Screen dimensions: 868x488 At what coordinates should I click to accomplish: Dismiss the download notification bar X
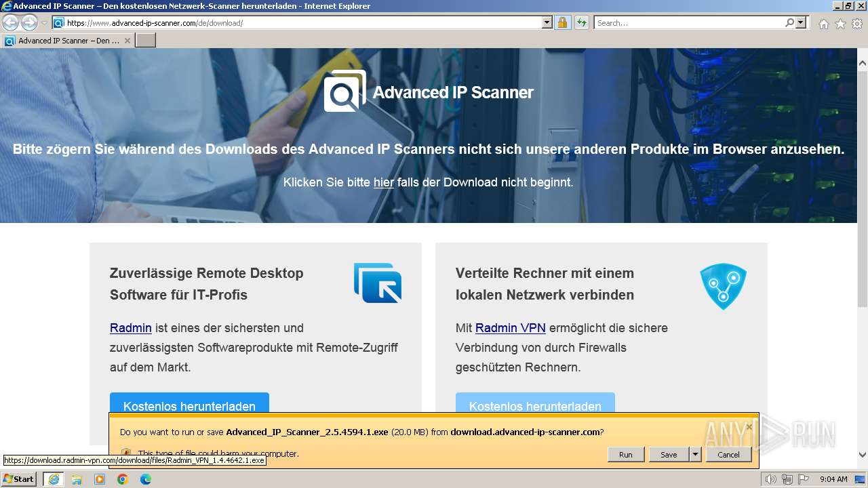[749, 426]
